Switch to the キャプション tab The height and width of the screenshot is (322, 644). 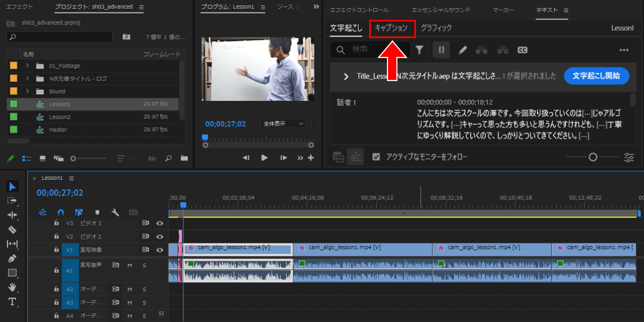pos(392,27)
